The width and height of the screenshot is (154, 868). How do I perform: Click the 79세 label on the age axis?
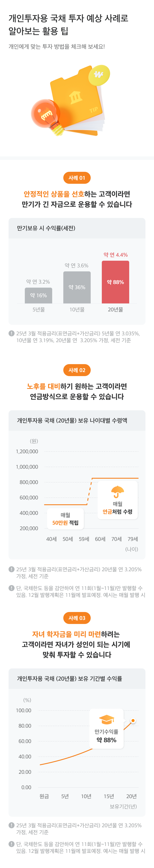[133, 539]
